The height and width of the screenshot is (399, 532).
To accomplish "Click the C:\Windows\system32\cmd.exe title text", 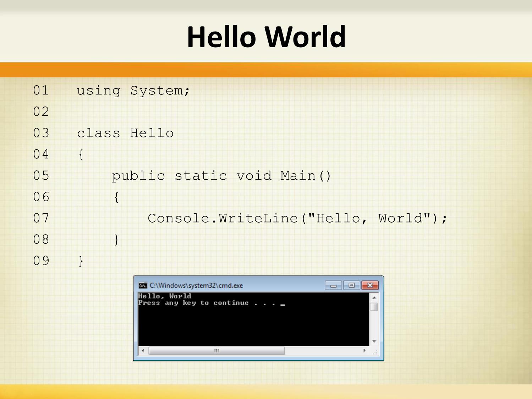I will (x=196, y=285).
